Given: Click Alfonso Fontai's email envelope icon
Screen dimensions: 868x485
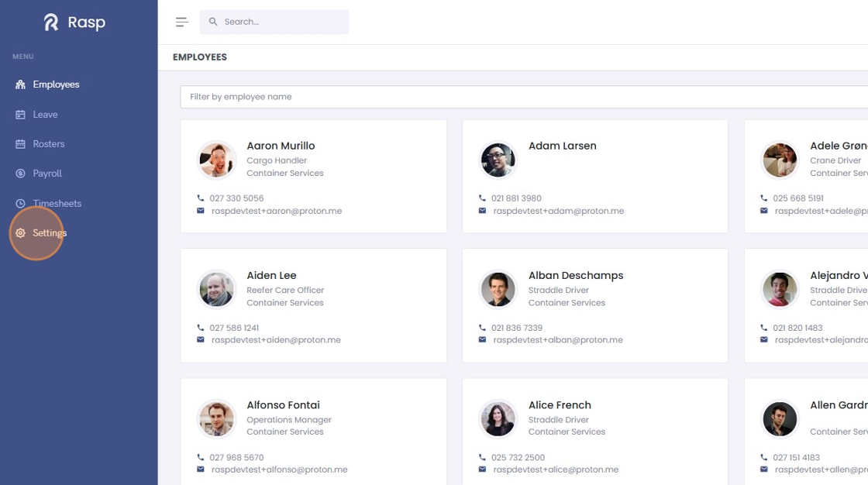Looking at the screenshot, I should [x=201, y=470].
